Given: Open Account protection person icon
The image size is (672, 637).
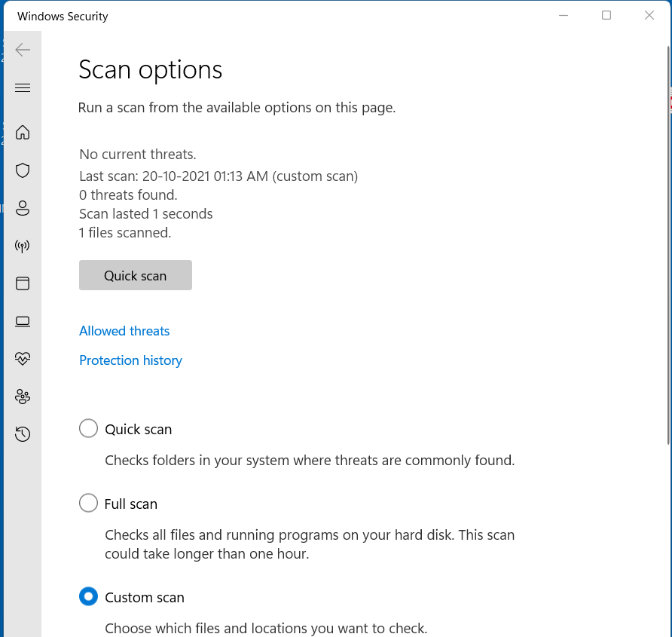Looking at the screenshot, I should 23,208.
